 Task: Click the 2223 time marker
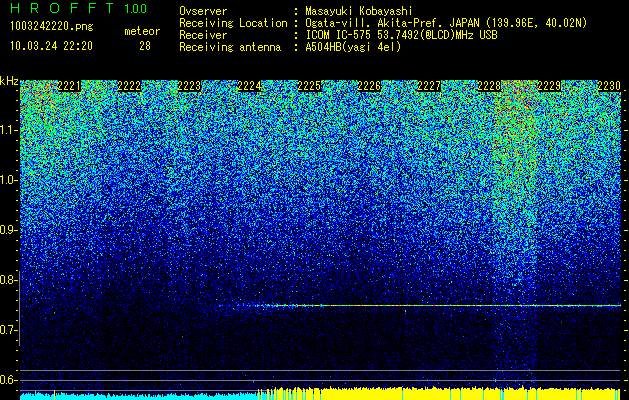coord(189,86)
